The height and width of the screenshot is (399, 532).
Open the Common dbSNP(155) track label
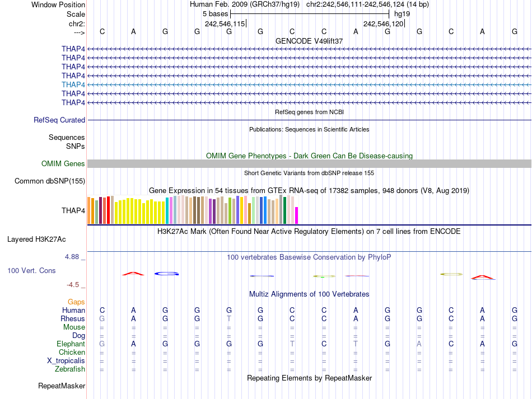pos(50,181)
